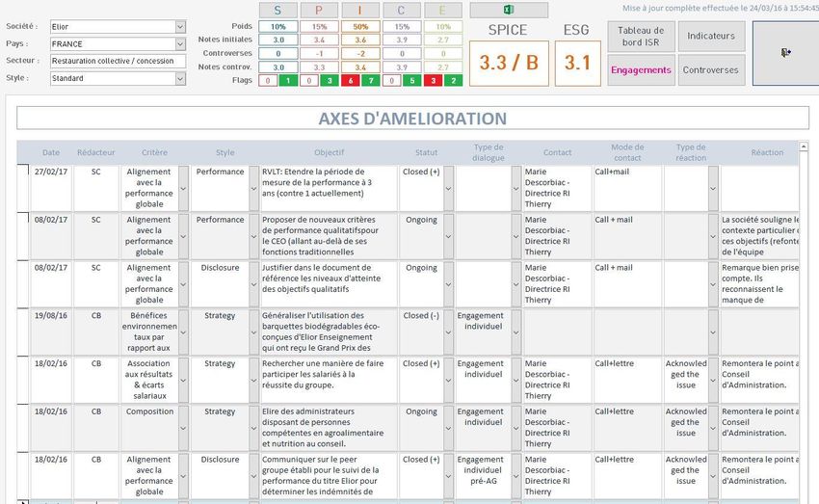Click the S pillar's red flag count box

coord(268,81)
